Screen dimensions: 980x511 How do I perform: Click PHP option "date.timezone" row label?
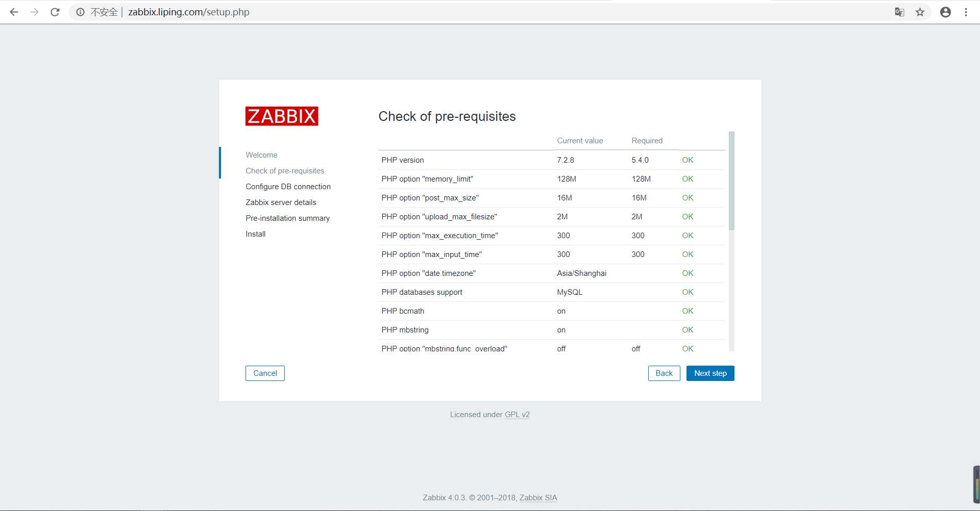click(x=428, y=273)
